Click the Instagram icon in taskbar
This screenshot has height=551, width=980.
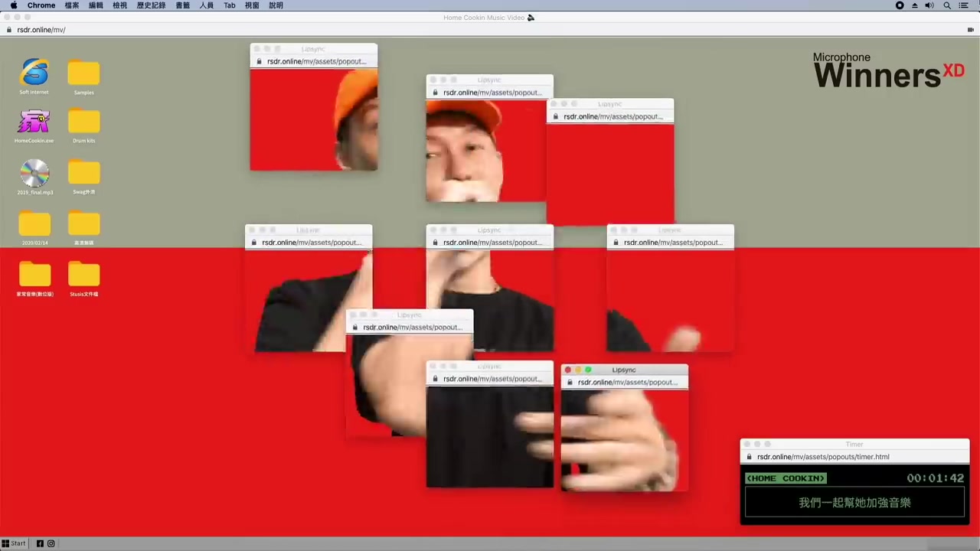[51, 543]
